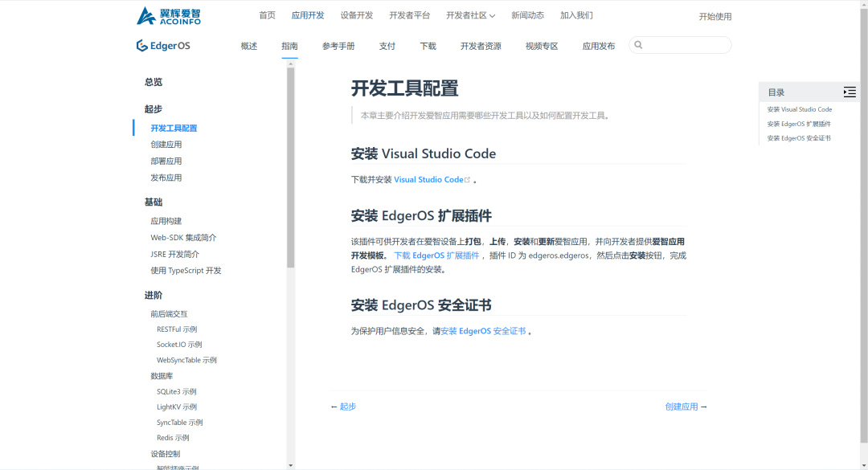Open the 新闻动态 menu item
This screenshot has height=470, width=868.
(527, 15)
